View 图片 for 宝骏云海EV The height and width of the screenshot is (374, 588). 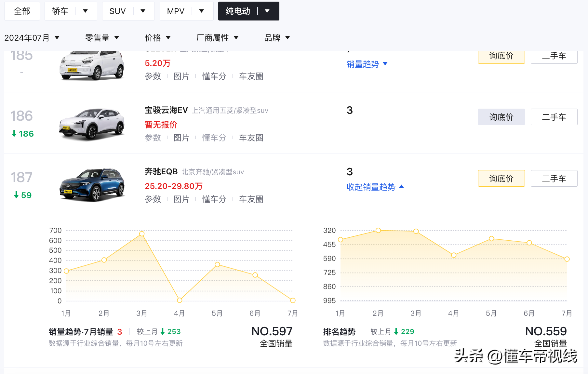[182, 138]
